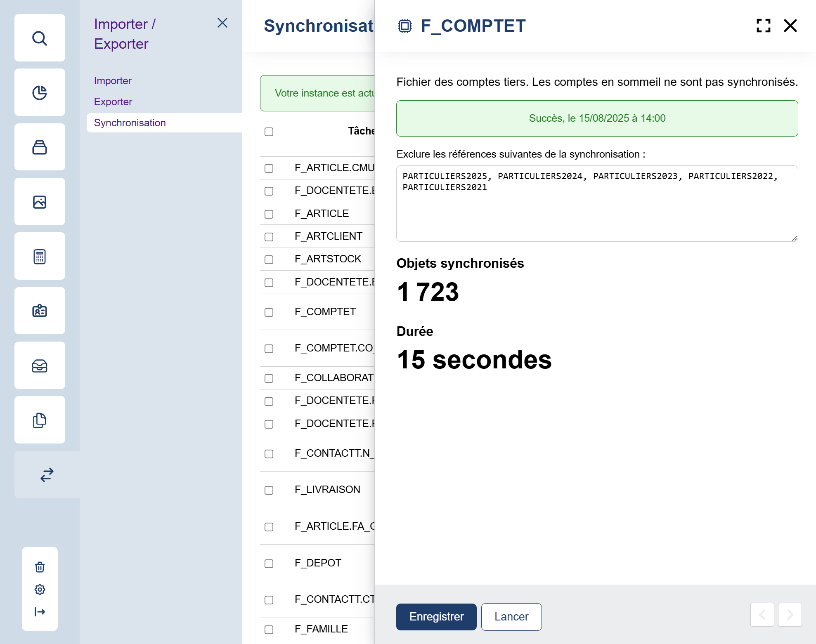This screenshot has height=644, width=816.
Task: Tick the F_LIVRAISON row checkbox
Action: point(269,490)
